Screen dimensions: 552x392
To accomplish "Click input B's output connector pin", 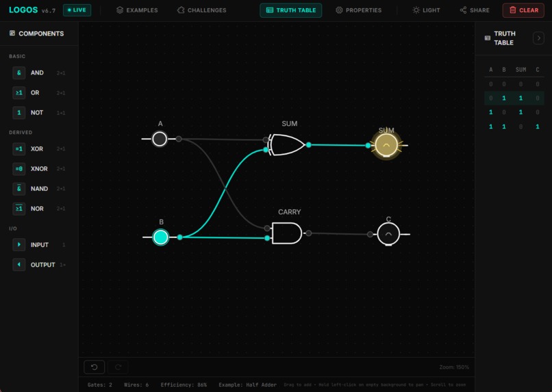I will (x=180, y=237).
